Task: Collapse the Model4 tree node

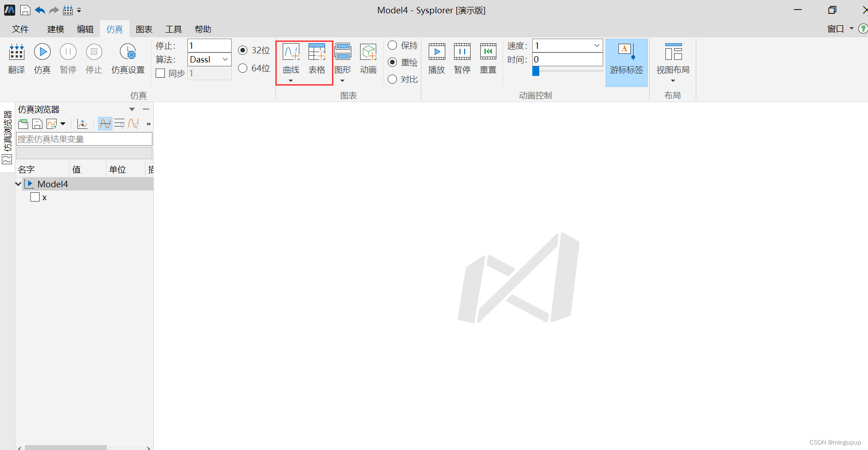Action: 18,184
